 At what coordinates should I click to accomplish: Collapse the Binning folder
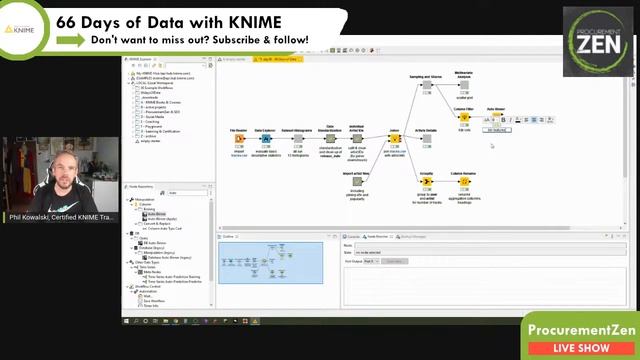point(136,209)
